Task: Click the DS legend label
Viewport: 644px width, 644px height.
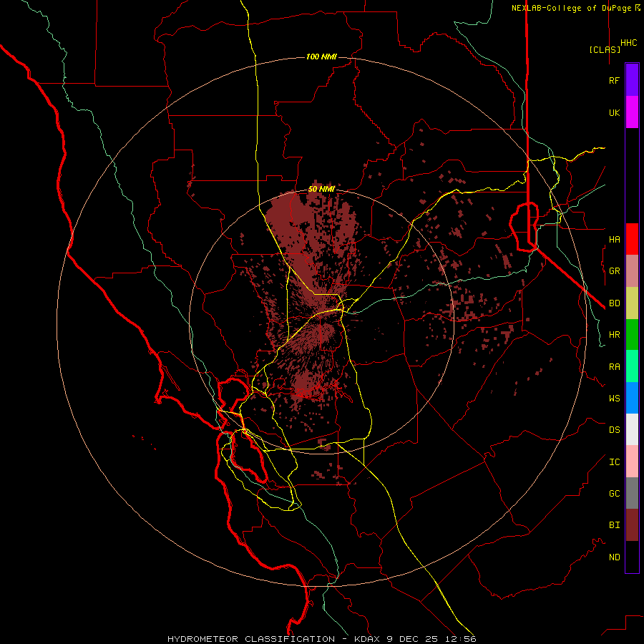Action: (614, 429)
